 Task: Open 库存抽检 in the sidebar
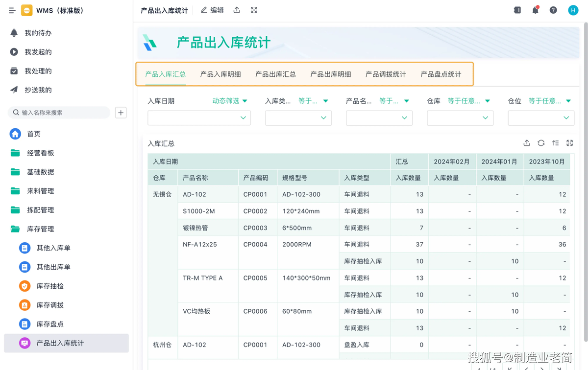50,286
